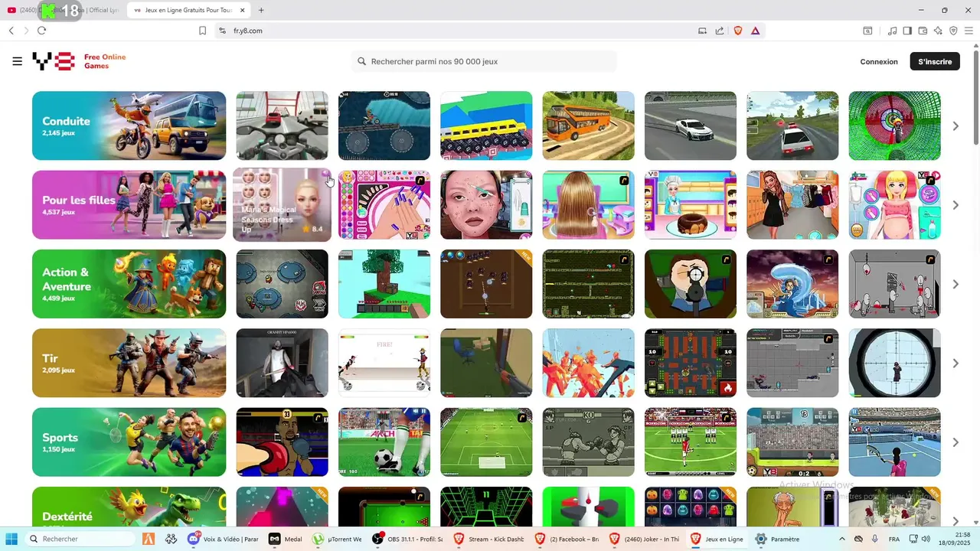Click the Y8 Free Online Games logo
Viewport: 980px width, 551px height.
pos(79,61)
